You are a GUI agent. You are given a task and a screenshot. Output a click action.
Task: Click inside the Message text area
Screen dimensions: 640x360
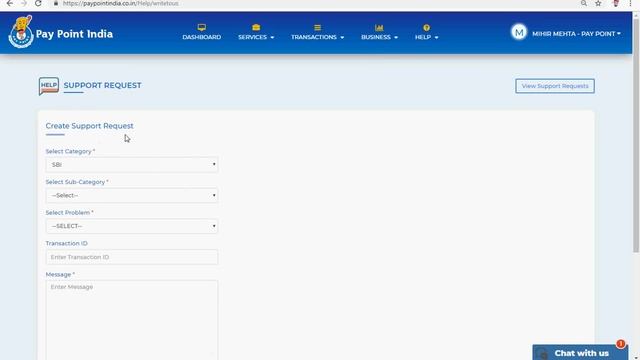pyautogui.click(x=132, y=320)
